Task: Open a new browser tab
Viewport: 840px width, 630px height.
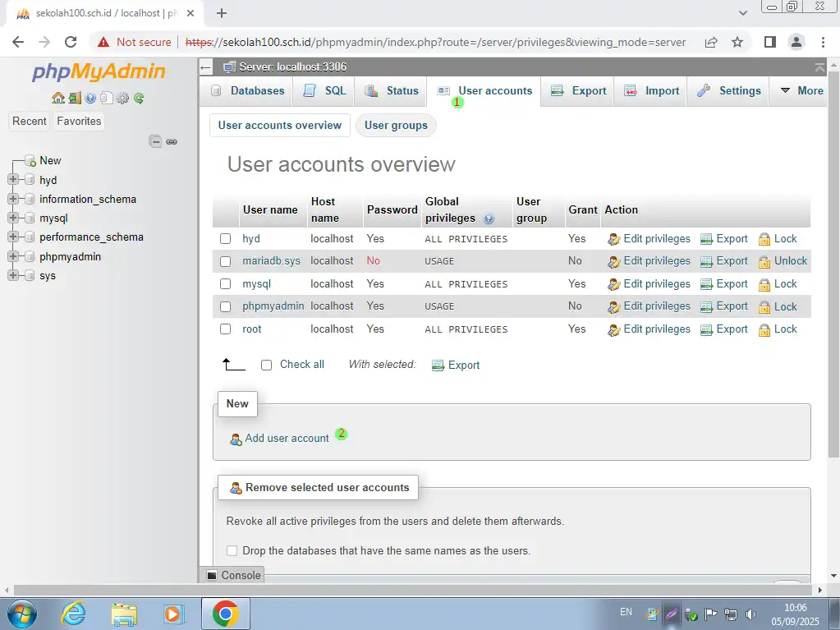Action: click(222, 13)
